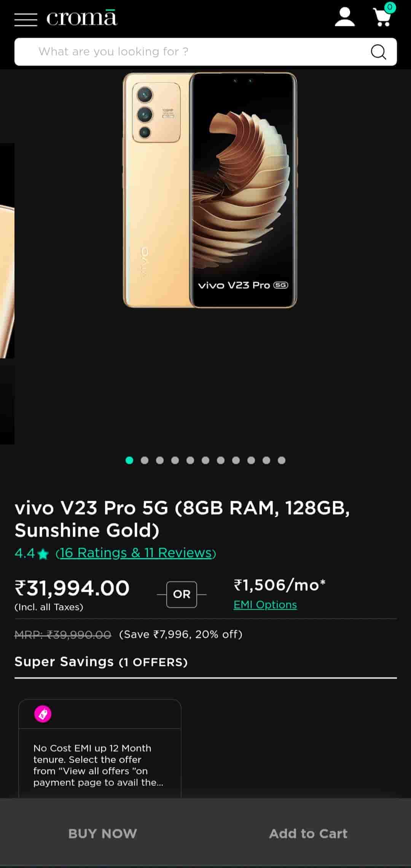
Task: Select the first active carousel dot
Action: pos(129,460)
